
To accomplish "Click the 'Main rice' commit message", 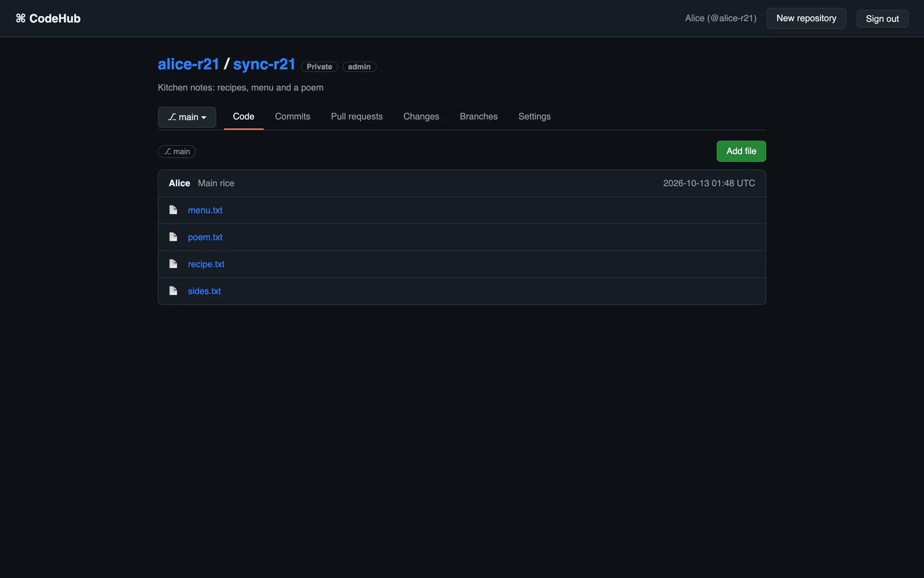I will point(216,183).
